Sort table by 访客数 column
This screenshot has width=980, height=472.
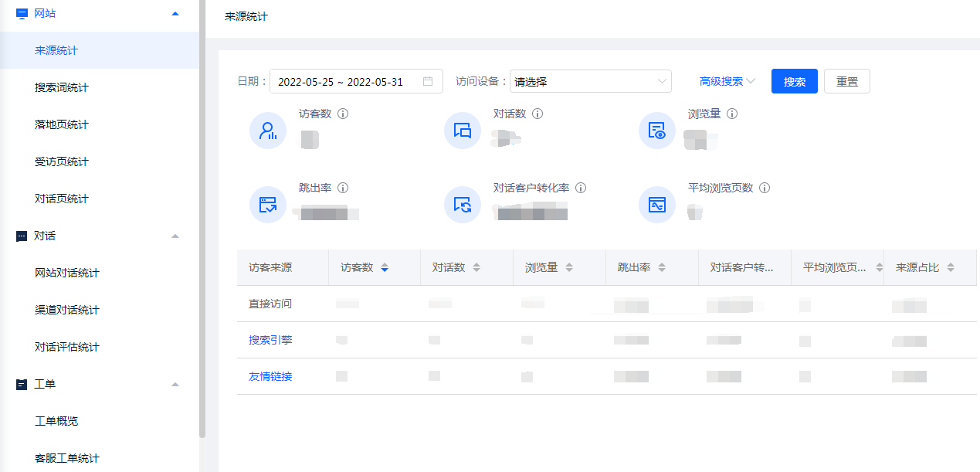pyautogui.click(x=385, y=267)
